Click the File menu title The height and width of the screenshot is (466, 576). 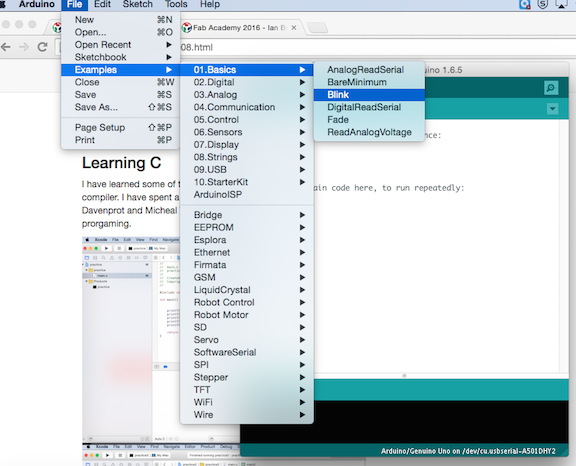pos(75,4)
